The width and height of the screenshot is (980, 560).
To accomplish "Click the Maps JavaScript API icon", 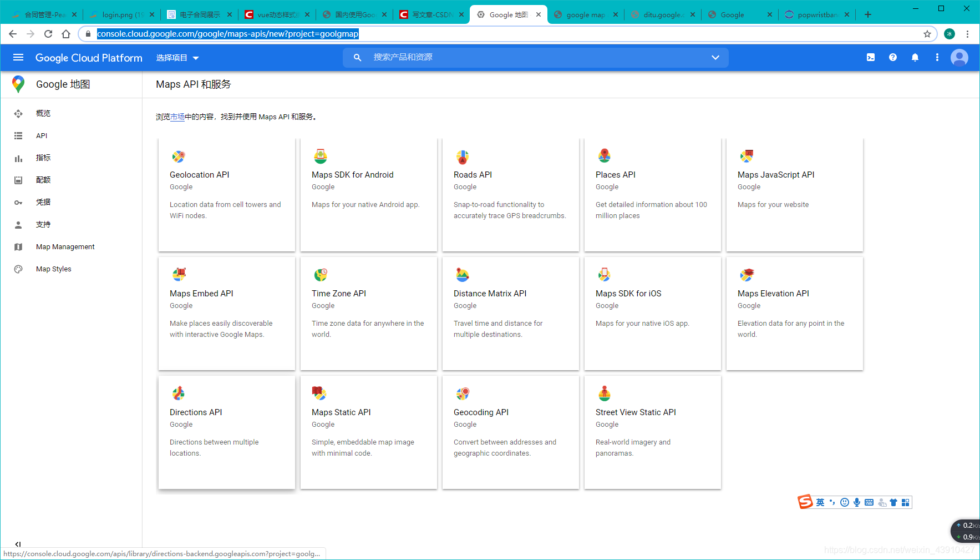I will click(x=747, y=156).
